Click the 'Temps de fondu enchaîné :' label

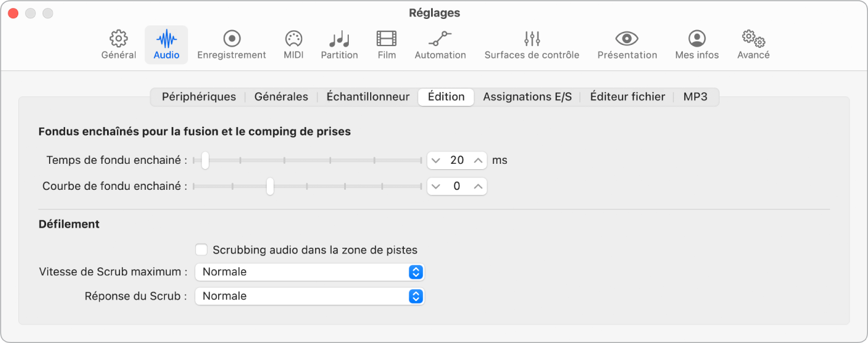pyautogui.click(x=116, y=160)
